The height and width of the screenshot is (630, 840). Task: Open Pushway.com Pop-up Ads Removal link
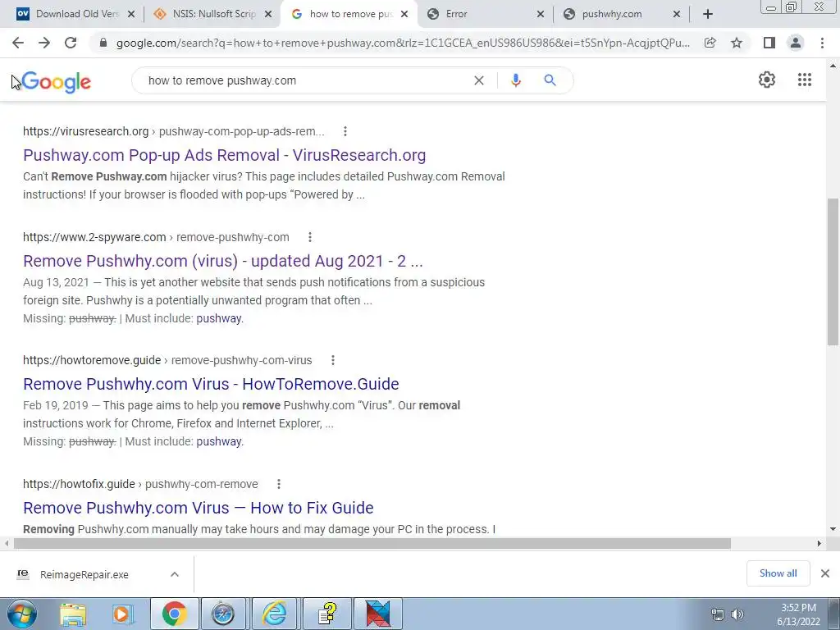tap(225, 155)
